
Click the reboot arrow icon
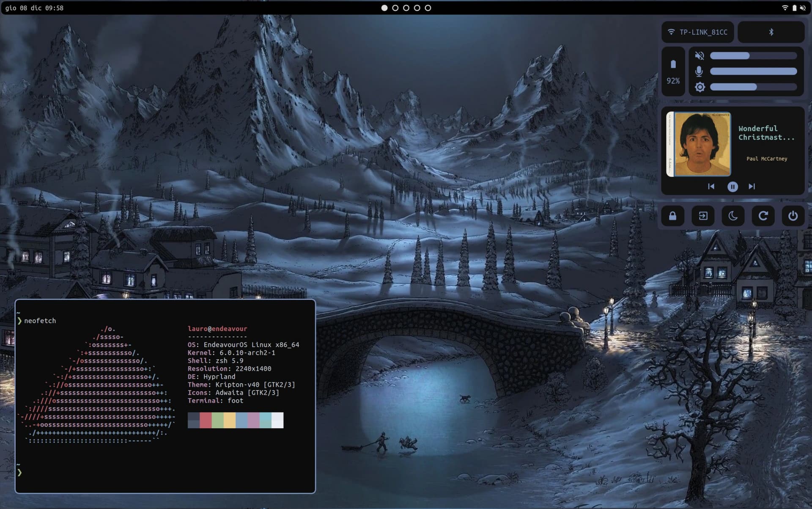pos(763,216)
